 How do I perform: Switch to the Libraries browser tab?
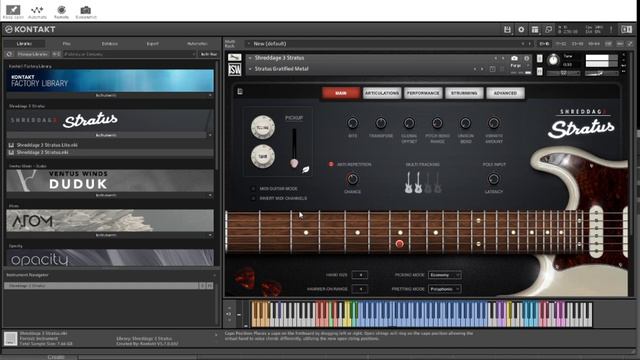pos(24,44)
